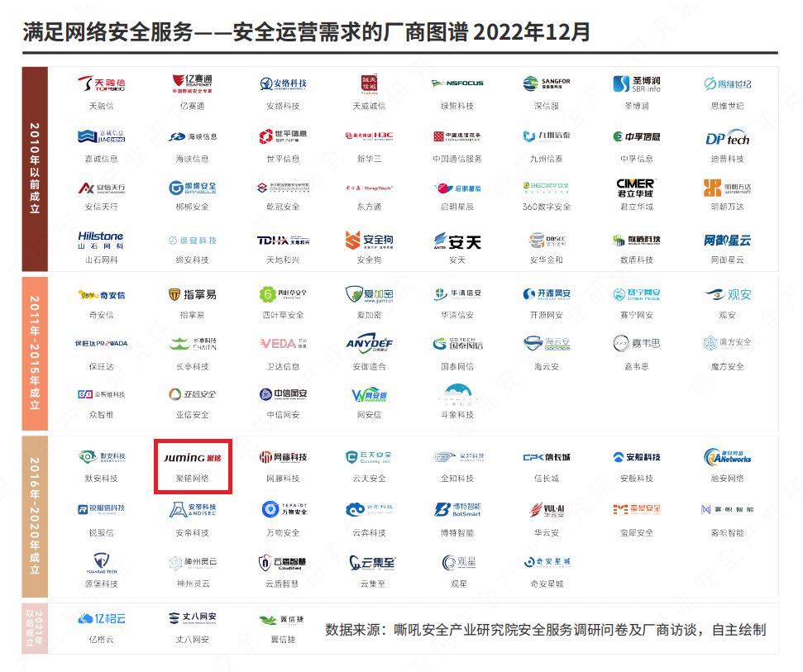Click the 安全狗 logo
Screen dimensions: 803x672
coord(369,240)
